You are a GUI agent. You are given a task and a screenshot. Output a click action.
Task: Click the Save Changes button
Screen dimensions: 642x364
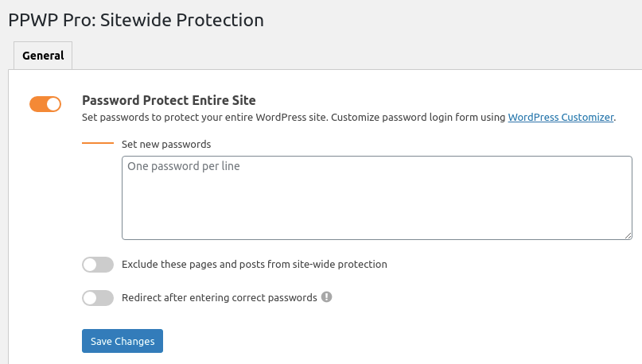(x=123, y=341)
